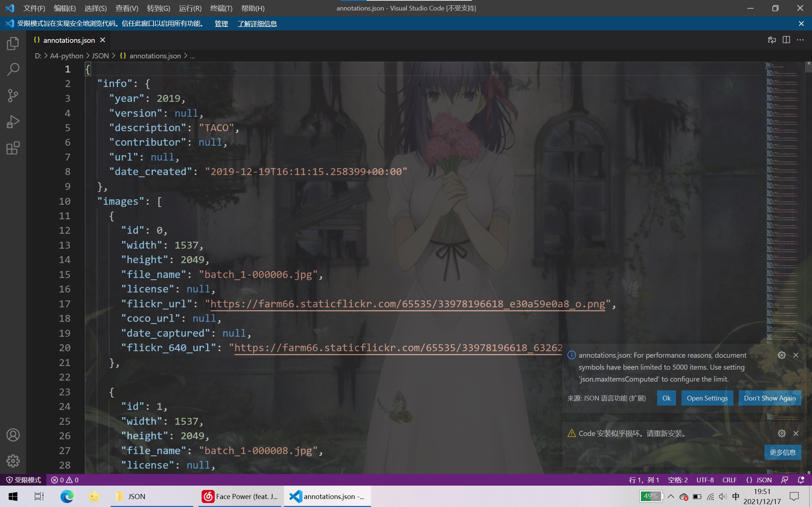Open the JSON folder window on taskbar
This screenshot has width=812, height=507.
point(152,496)
